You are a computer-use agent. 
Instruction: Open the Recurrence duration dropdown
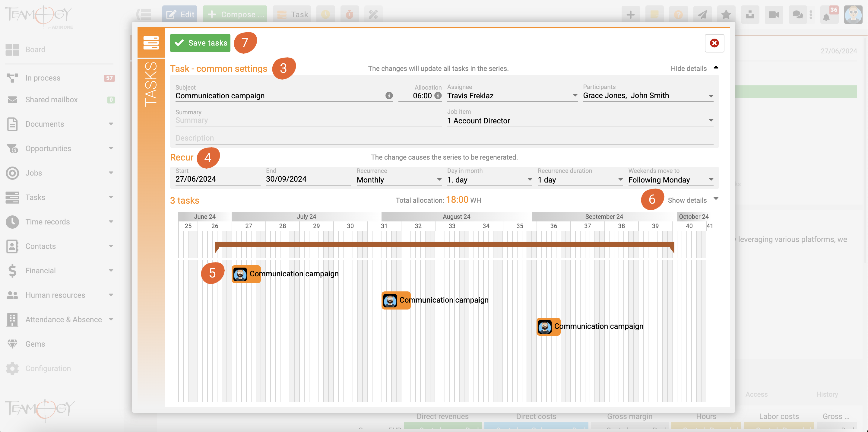pos(580,179)
